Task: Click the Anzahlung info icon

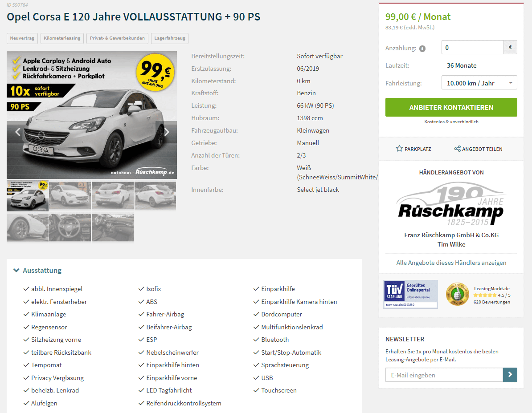Action: tap(422, 49)
